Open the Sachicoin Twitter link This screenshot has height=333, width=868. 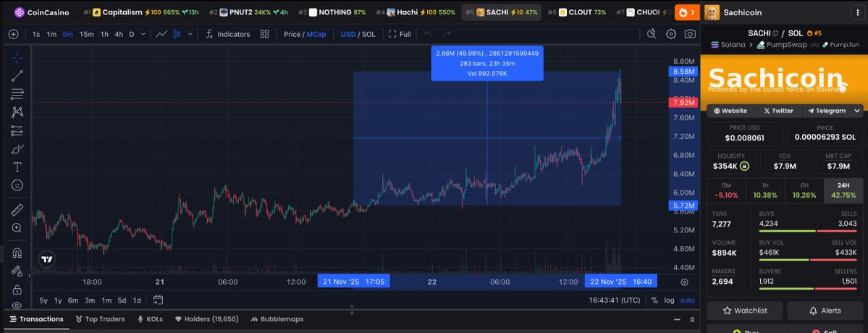pyautogui.click(x=778, y=111)
